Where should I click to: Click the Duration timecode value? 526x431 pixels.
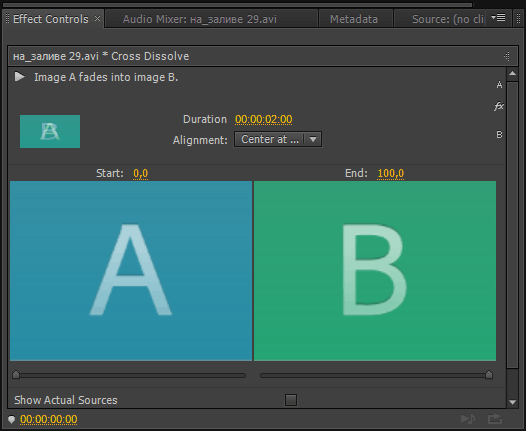[x=264, y=119]
